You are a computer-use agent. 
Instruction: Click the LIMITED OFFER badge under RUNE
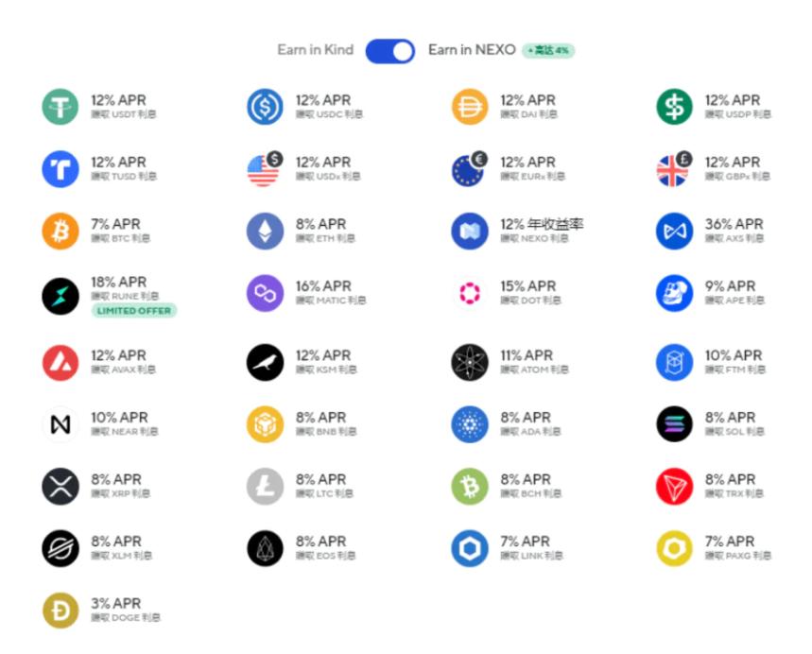point(134,311)
